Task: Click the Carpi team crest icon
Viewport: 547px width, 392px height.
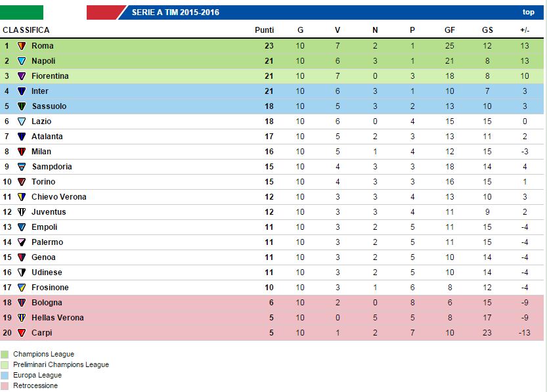Action: tap(22, 333)
